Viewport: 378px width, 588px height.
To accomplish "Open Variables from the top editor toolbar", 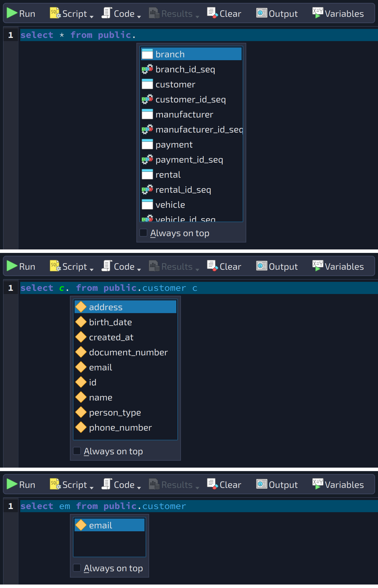I will point(338,13).
